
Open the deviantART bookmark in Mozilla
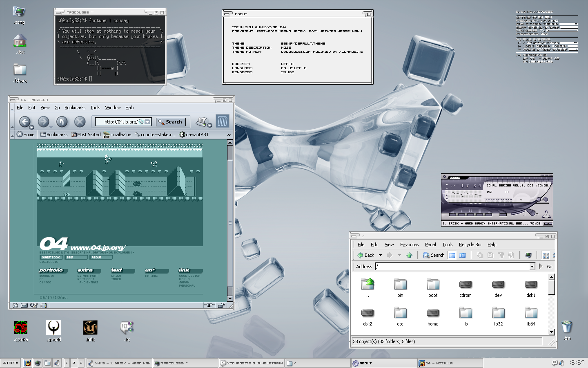click(194, 134)
